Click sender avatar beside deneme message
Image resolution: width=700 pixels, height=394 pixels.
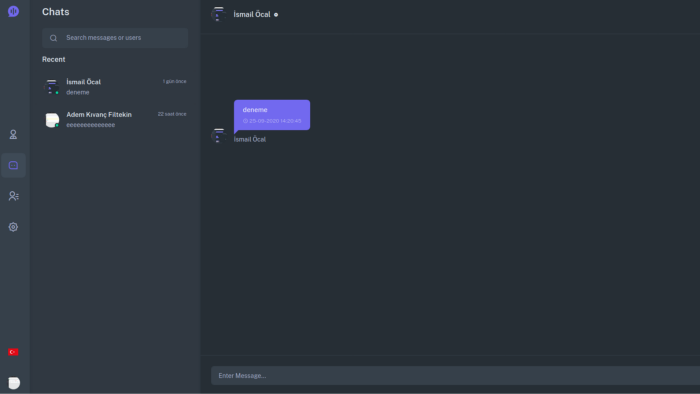[218, 136]
